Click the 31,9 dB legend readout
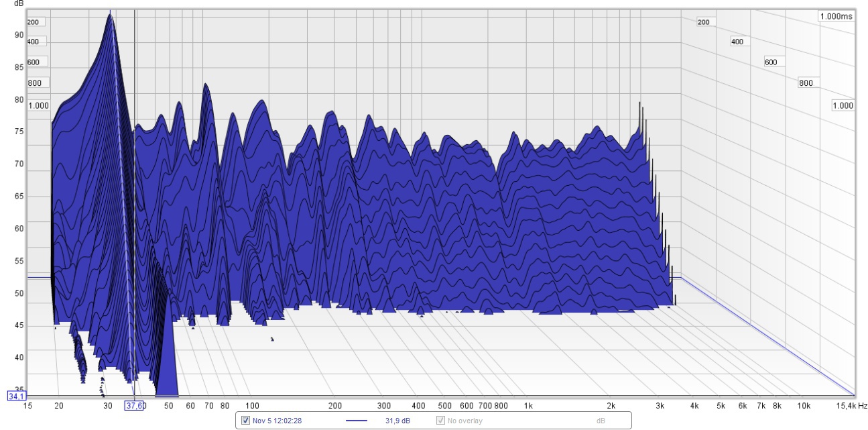Viewport: 868px width, 430px height. click(x=396, y=421)
